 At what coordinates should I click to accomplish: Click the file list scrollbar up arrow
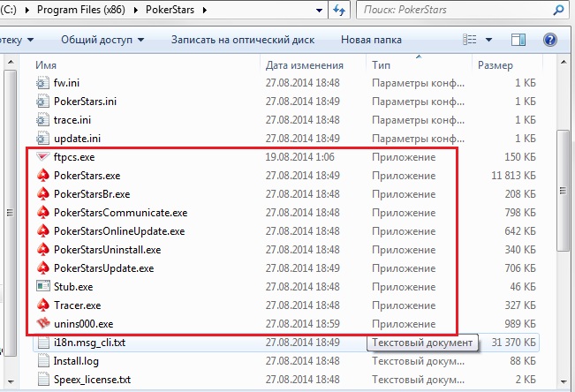pos(564,63)
